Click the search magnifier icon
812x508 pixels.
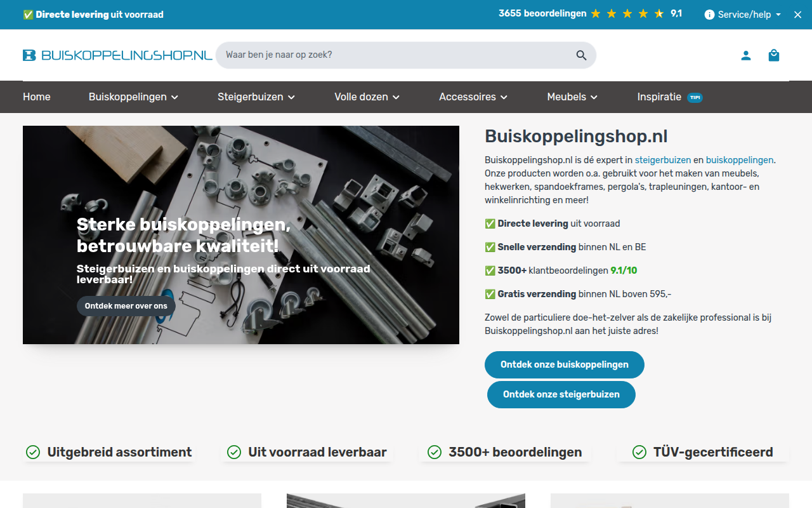pos(582,55)
